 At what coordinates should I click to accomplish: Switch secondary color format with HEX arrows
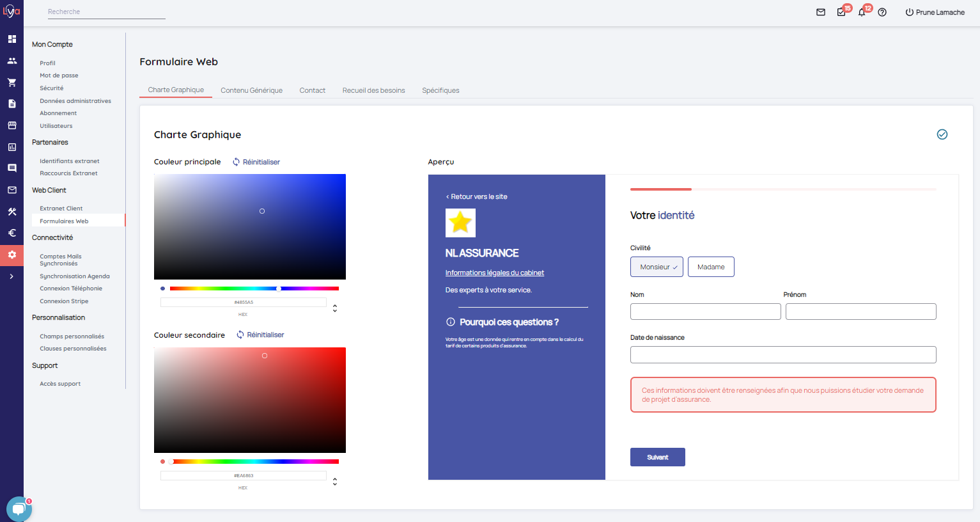click(335, 482)
